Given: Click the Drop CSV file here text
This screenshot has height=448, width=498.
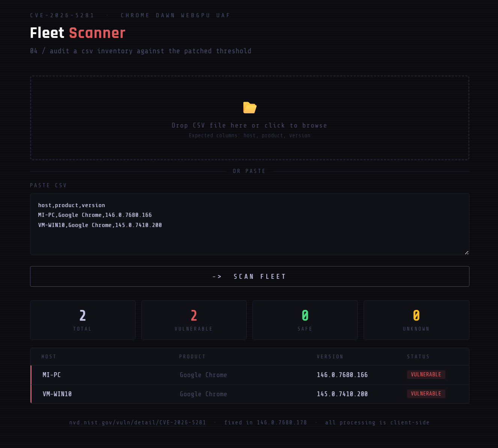Looking at the screenshot, I should pos(249,125).
